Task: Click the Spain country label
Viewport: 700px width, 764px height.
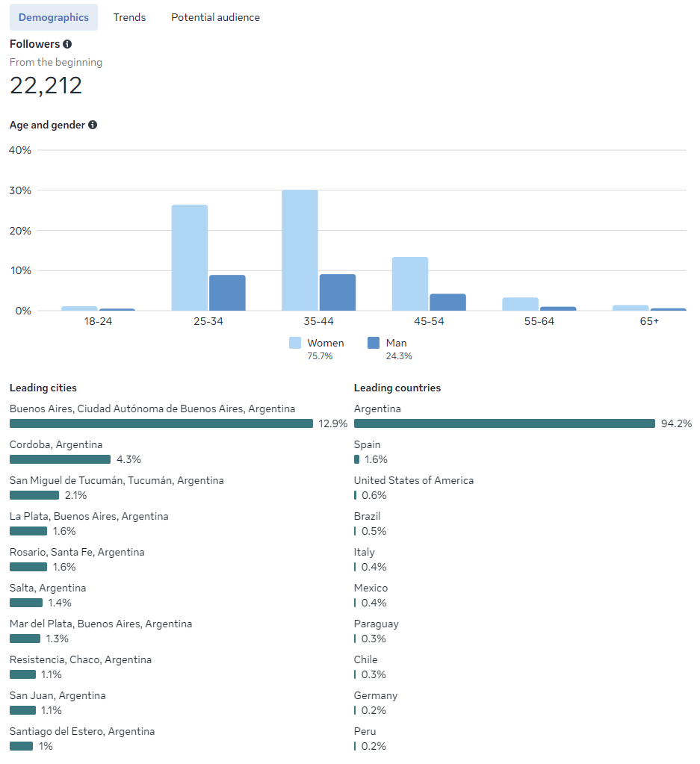Action: (x=367, y=444)
